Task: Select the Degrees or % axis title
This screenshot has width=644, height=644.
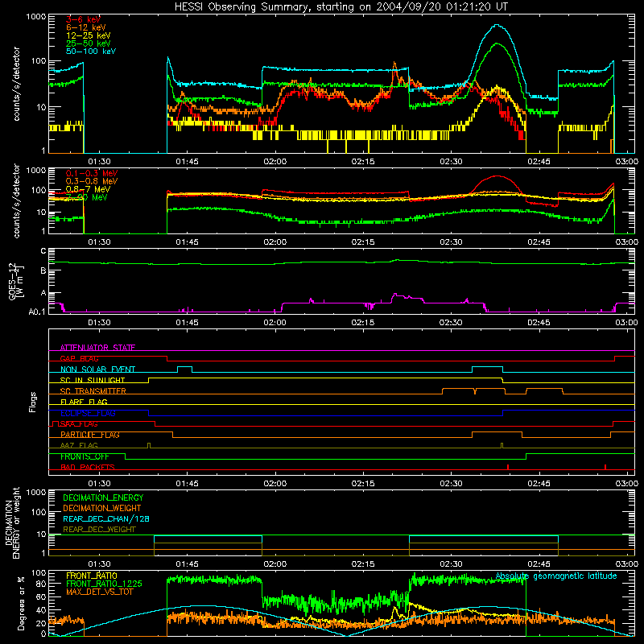Action: (x=21, y=604)
